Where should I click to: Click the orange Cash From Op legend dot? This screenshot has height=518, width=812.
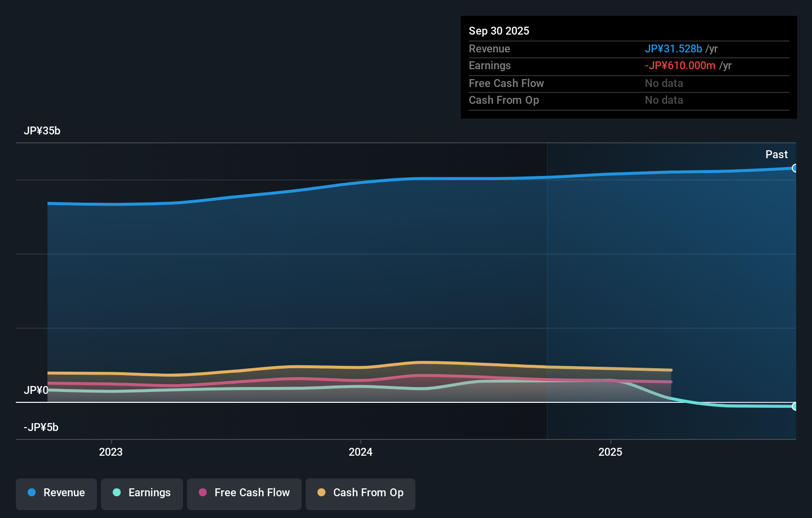pyautogui.click(x=321, y=493)
